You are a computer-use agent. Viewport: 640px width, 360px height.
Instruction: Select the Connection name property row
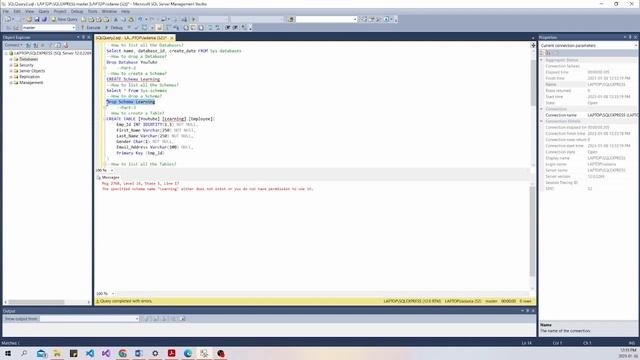tap(588, 115)
